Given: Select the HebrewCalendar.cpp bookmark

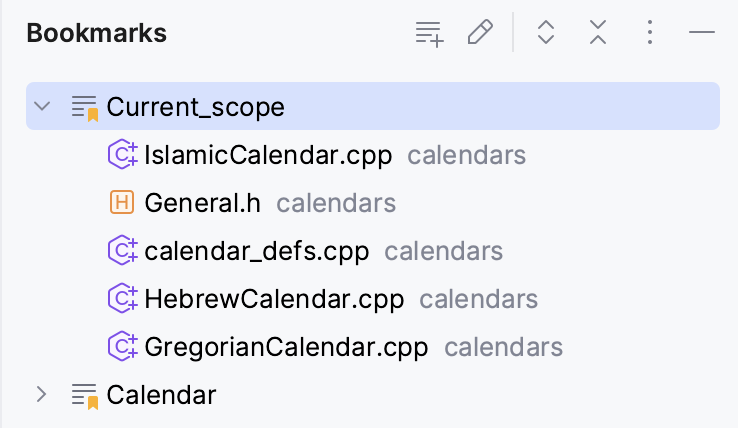Looking at the screenshot, I should [x=273, y=299].
